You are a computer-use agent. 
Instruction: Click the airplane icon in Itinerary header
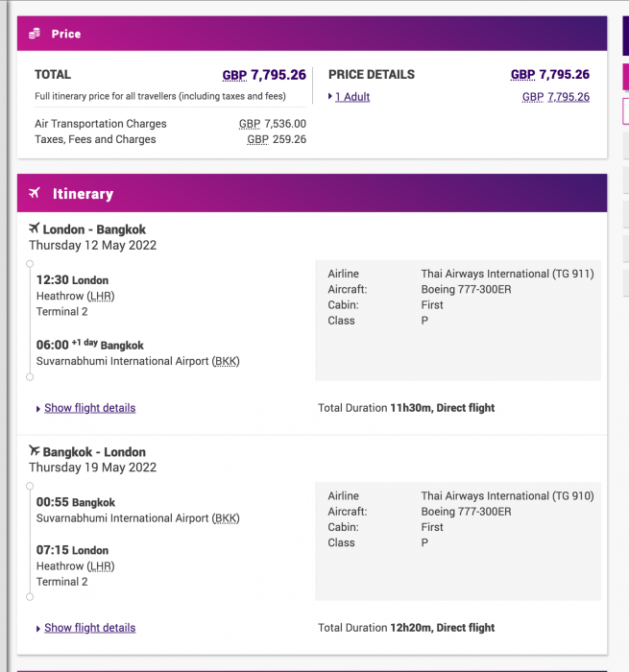(35, 194)
